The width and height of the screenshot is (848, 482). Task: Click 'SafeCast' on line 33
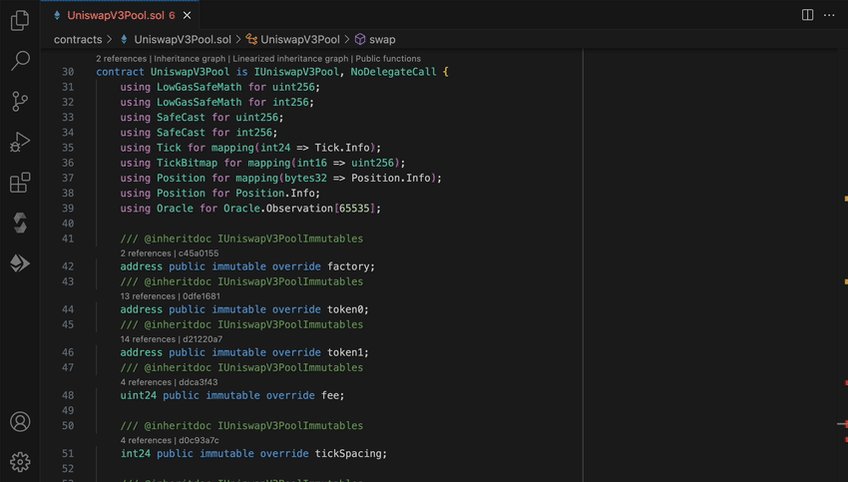[x=181, y=117]
